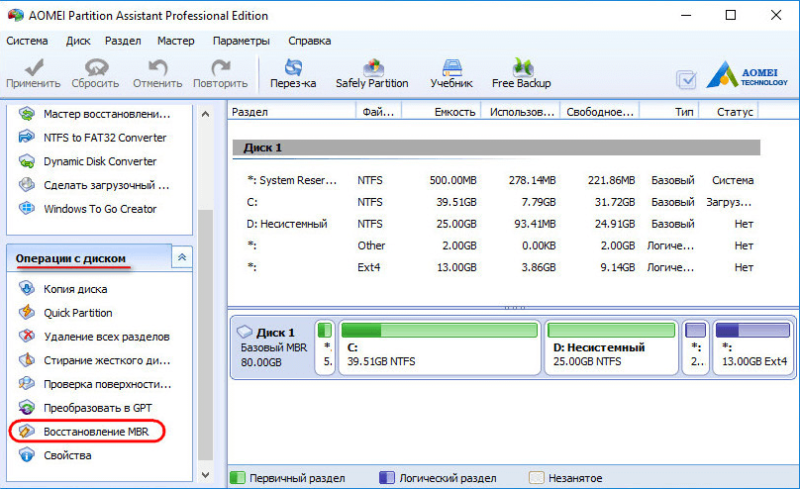Sort by the Свободное... column header
The height and width of the screenshot is (489, 800).
[600, 112]
